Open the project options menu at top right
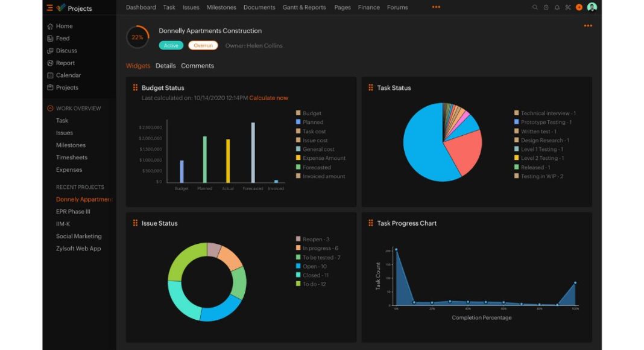Screen dimensions: 644x350 pyautogui.click(x=588, y=25)
